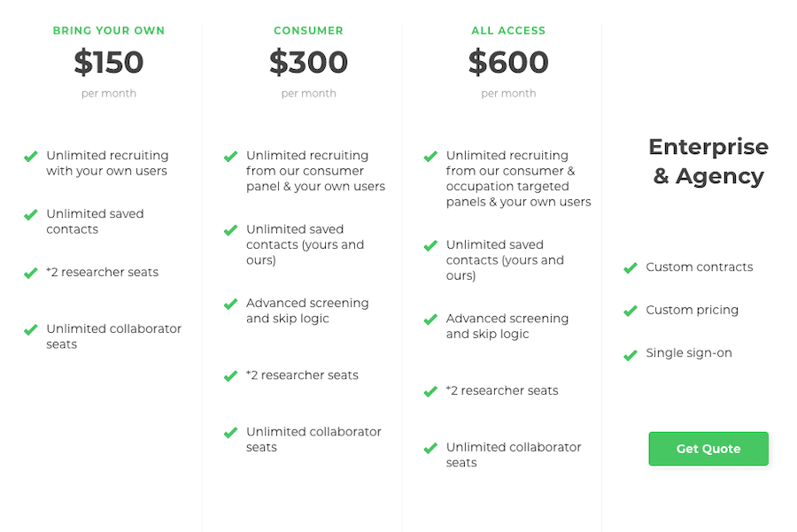Select the checkmark next to Unlimited saved contacts yours and ours
The height and width of the screenshot is (532, 797).
(x=230, y=230)
